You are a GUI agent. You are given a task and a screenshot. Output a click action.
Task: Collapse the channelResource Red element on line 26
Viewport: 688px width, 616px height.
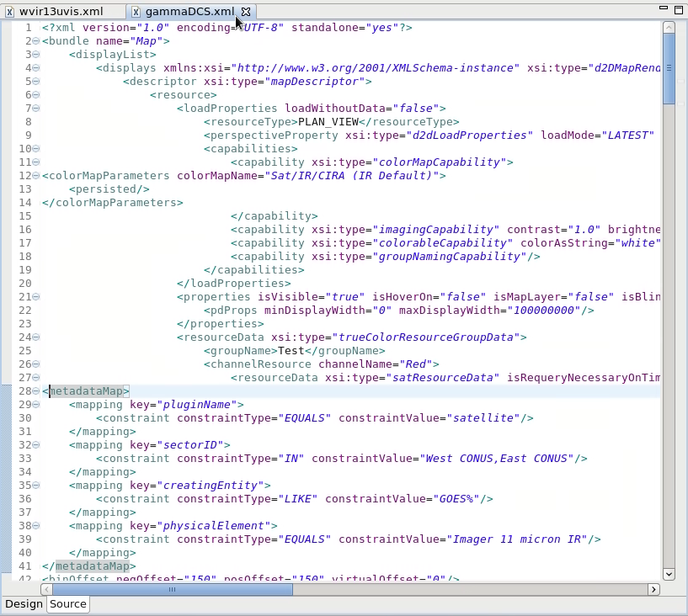(36, 364)
